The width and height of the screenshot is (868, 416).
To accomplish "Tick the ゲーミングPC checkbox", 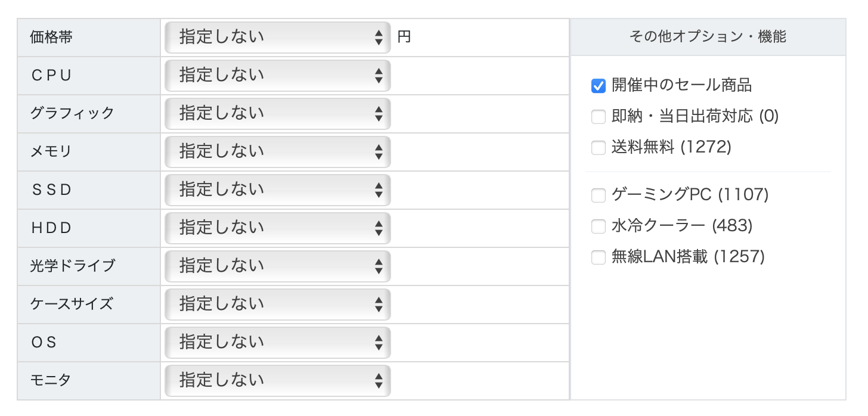I will [598, 195].
